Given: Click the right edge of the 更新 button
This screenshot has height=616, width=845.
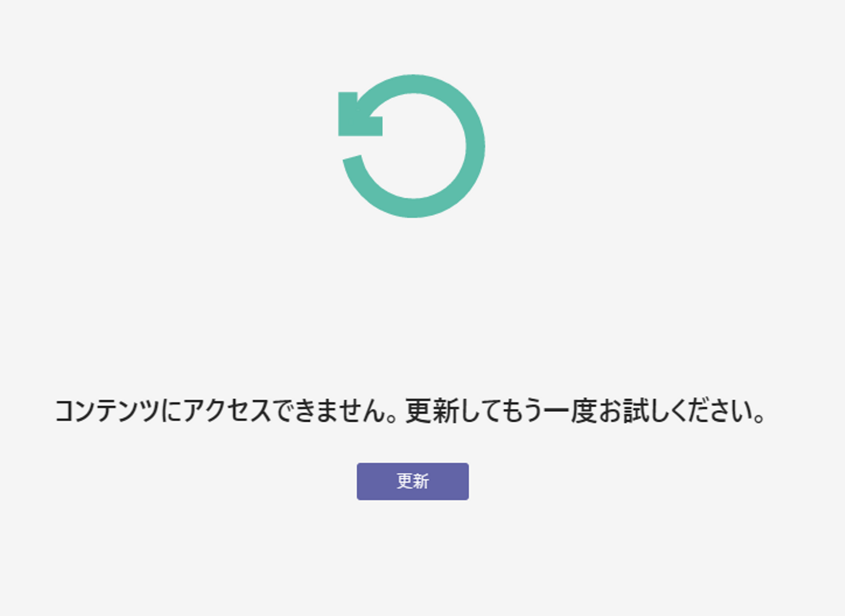Looking at the screenshot, I should 465,481.
